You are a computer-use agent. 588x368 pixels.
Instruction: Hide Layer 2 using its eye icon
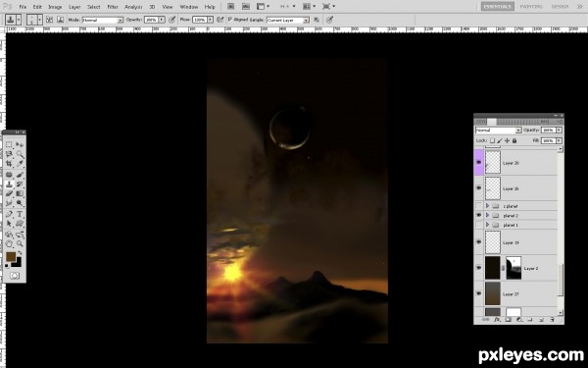click(479, 268)
